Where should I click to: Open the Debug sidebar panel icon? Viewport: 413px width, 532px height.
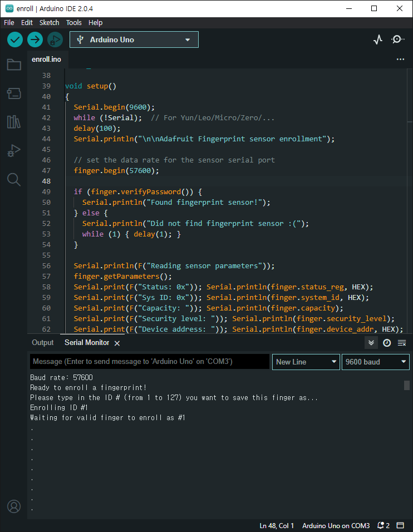(x=14, y=150)
